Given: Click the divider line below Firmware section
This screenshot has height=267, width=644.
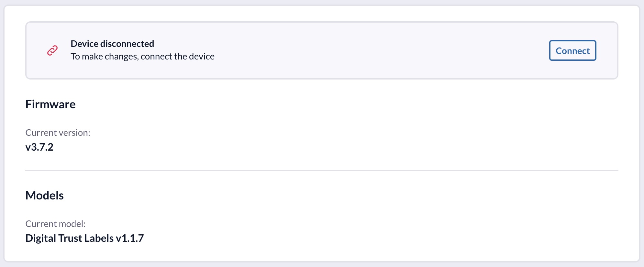Looking at the screenshot, I should click(322, 170).
